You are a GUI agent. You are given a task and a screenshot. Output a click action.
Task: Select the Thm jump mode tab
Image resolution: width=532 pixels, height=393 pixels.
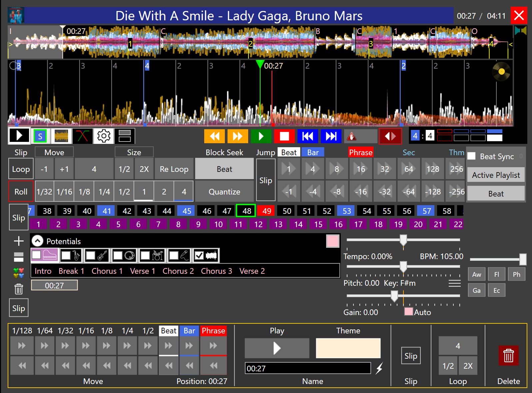click(456, 152)
